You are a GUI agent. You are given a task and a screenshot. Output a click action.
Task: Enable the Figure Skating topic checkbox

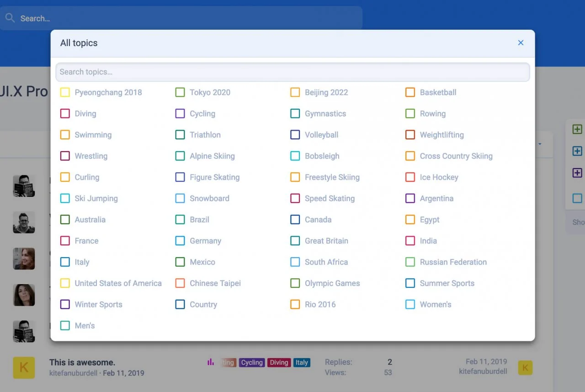pos(180,177)
